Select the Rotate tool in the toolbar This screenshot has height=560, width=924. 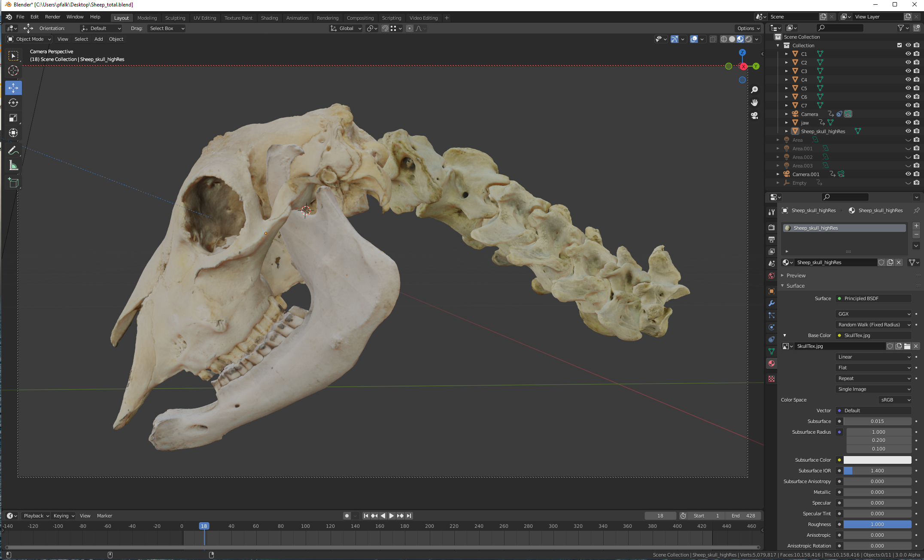13,103
